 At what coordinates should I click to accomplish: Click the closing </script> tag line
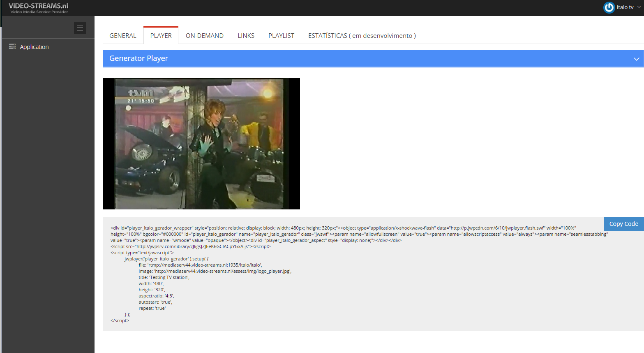coord(120,321)
